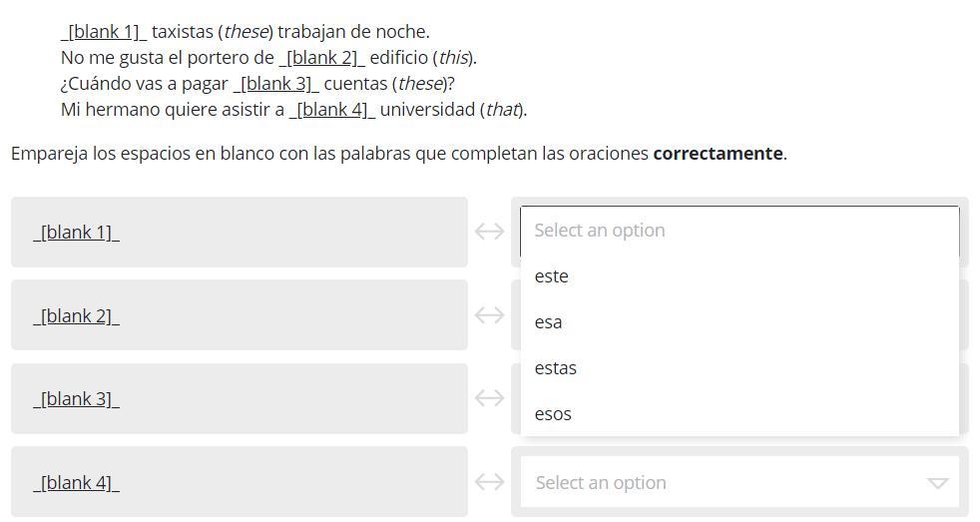
Task: Click the double-arrow icon beside blank 1
Action: [489, 232]
